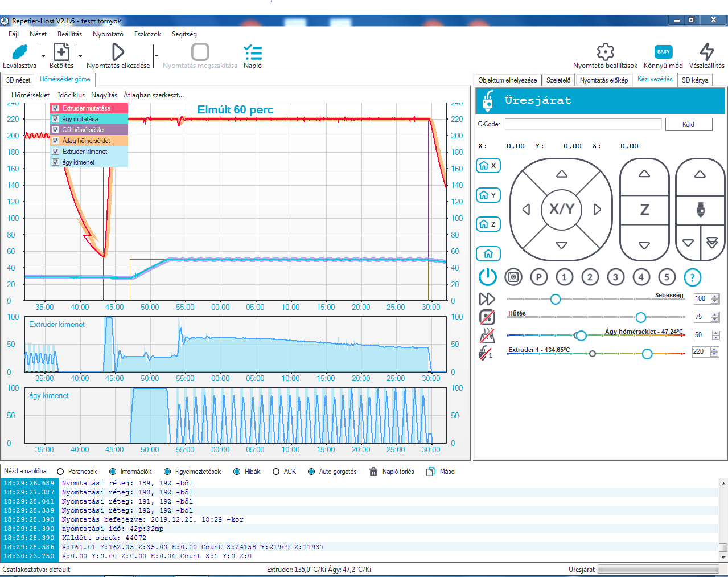Uncheck Extruder mutatása checkbox
This screenshot has height=577, width=728.
56,108
